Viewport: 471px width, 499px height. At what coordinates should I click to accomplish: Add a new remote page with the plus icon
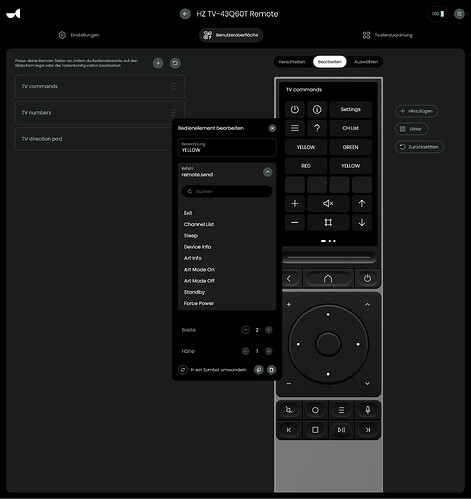click(x=158, y=63)
